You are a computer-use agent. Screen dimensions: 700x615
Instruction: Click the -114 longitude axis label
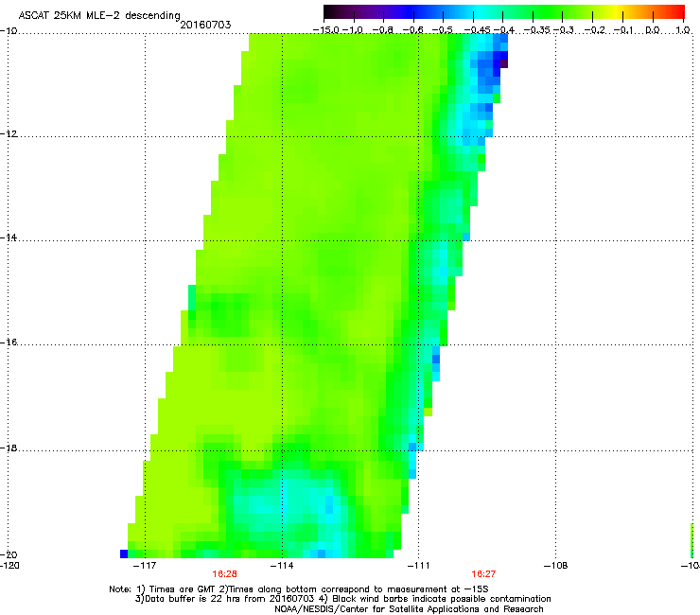coord(282,566)
